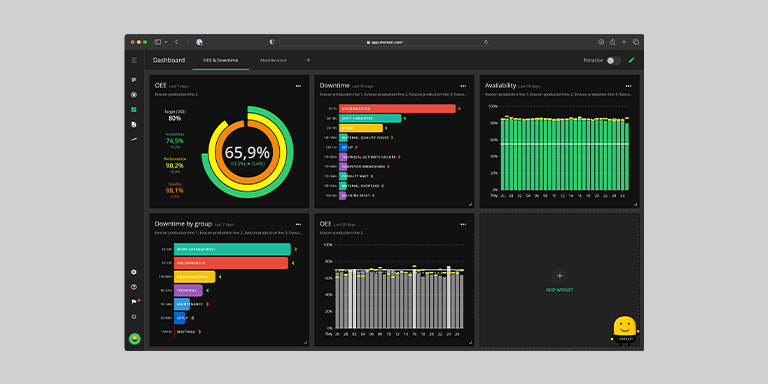Open the OEE bar chart widget options menu
Image resolution: width=768 pixels, height=384 pixels.
(x=463, y=224)
